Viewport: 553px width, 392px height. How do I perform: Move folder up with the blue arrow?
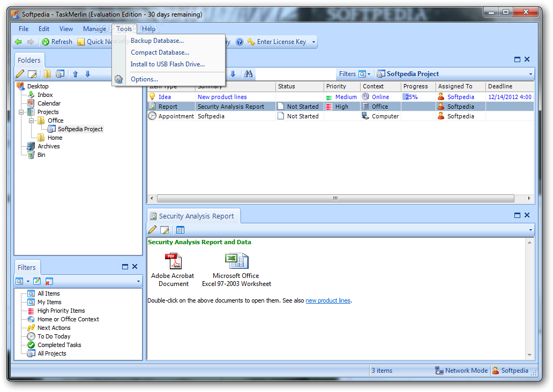[75, 74]
